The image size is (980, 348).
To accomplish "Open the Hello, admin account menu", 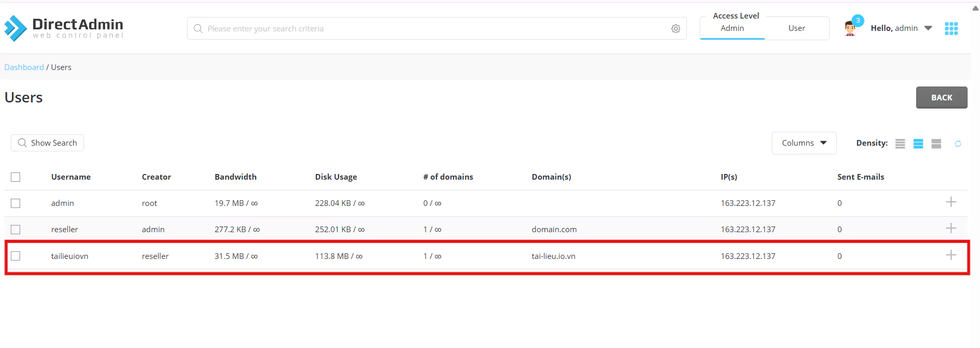I will click(x=901, y=28).
